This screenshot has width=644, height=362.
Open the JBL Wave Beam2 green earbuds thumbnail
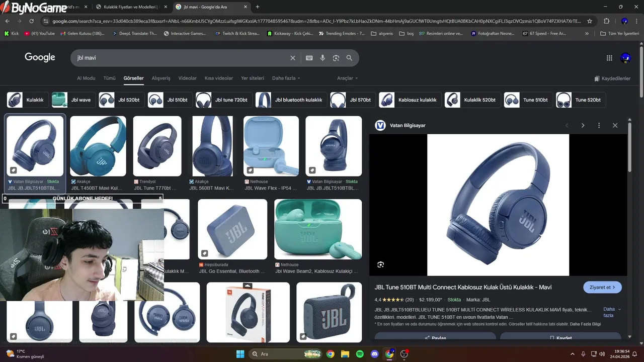click(318, 229)
